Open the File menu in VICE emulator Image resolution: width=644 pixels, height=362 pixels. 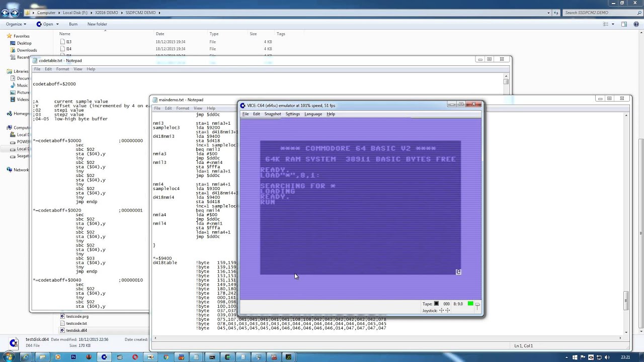coord(246,114)
